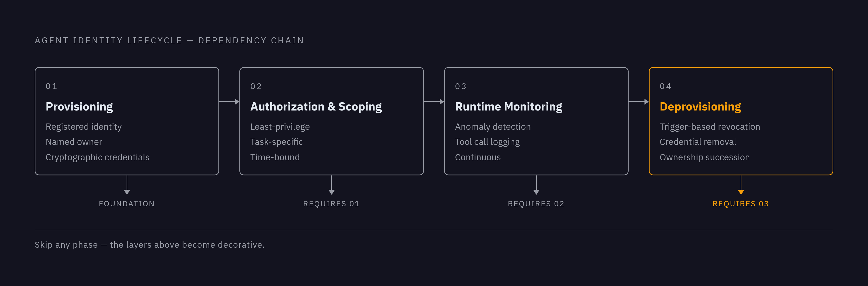This screenshot has height=286, width=868.
Task: Select the '04' phase number
Action: point(665,86)
